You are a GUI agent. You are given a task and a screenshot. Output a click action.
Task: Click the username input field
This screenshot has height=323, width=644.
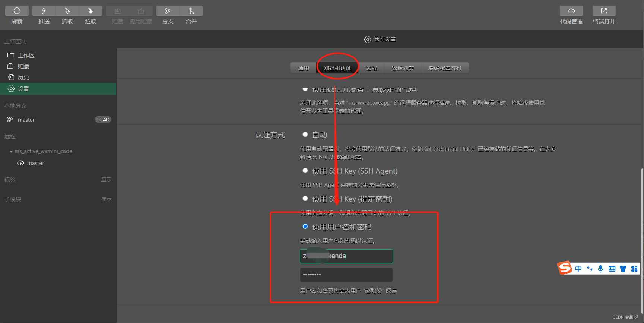click(346, 256)
